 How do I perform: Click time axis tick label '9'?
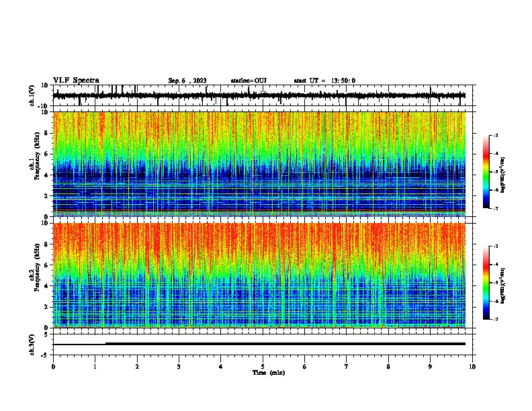430,367
